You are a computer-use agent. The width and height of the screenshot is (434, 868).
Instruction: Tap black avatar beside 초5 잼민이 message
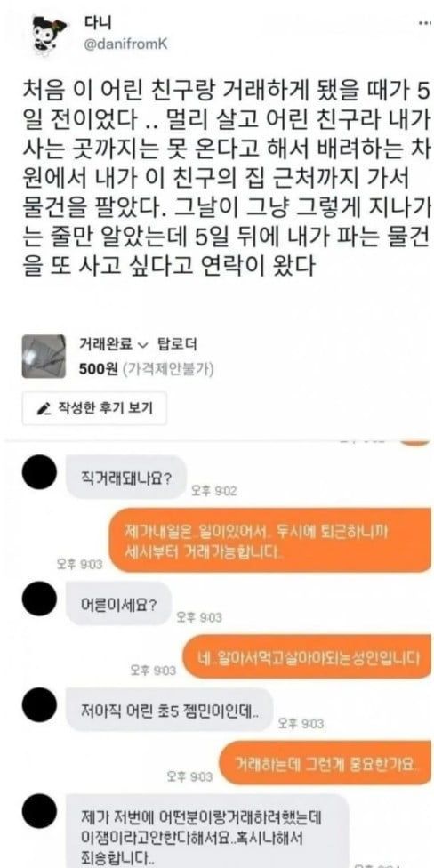point(39,705)
